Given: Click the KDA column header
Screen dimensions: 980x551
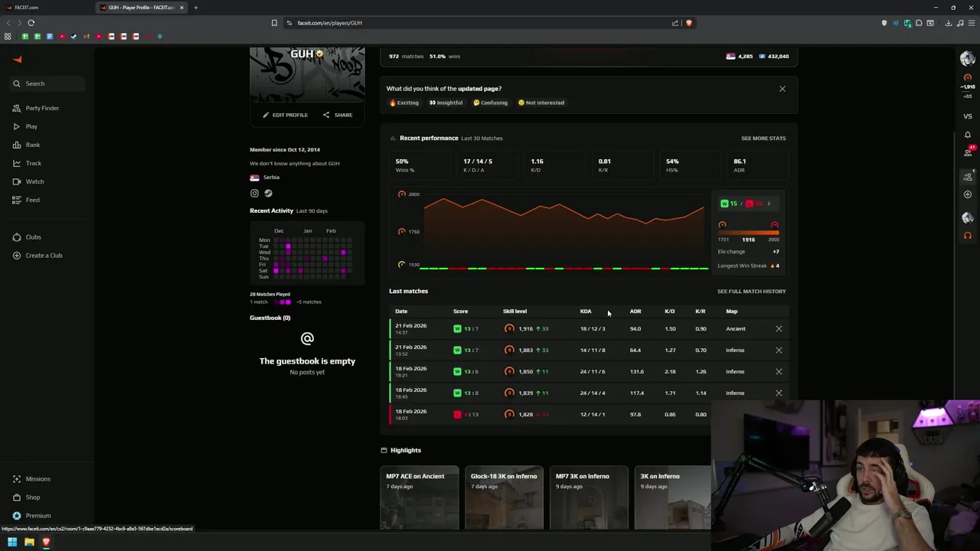Looking at the screenshot, I should [x=586, y=311].
